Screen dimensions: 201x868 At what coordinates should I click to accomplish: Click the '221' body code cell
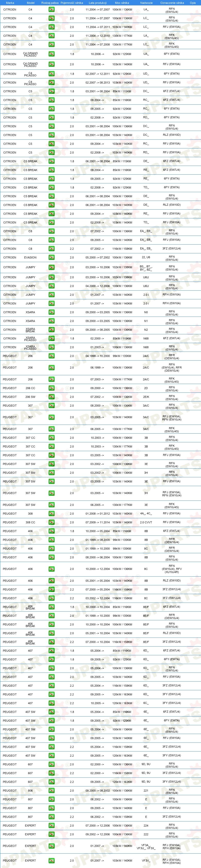(x=146, y=791)
